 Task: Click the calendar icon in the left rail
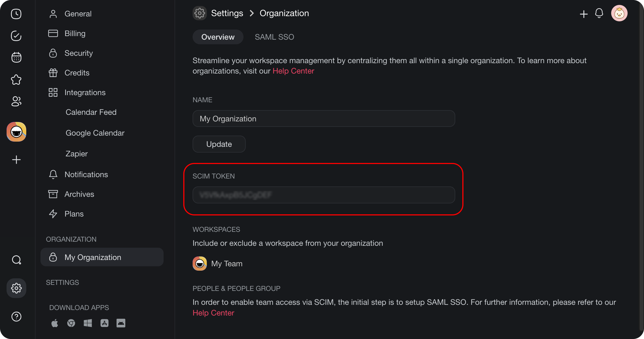click(16, 57)
